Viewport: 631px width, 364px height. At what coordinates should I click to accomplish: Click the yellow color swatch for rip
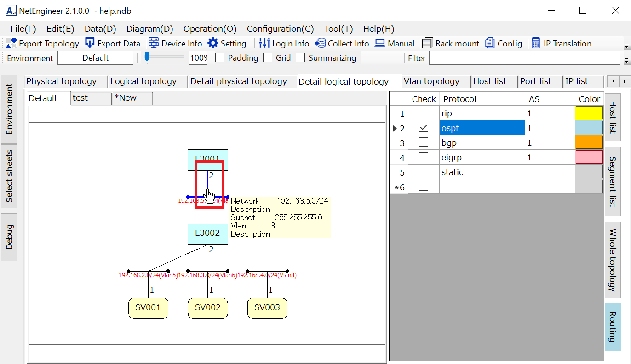pyautogui.click(x=589, y=113)
